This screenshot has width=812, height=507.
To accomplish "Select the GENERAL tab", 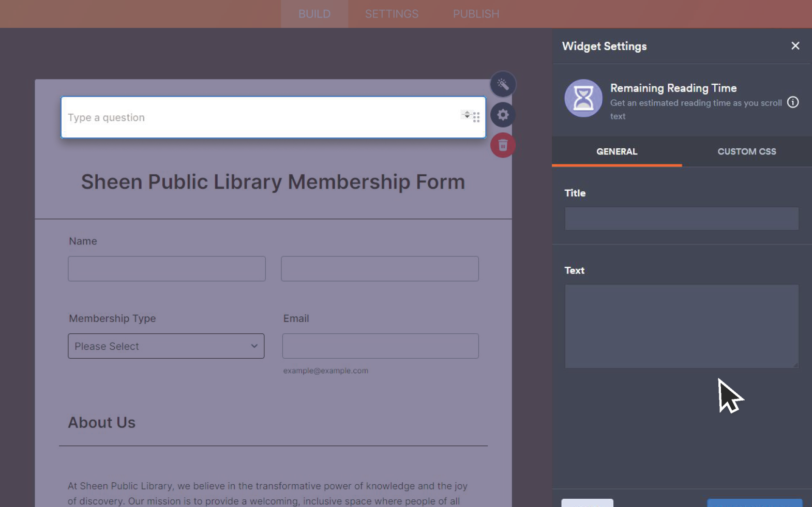I will pyautogui.click(x=616, y=151).
